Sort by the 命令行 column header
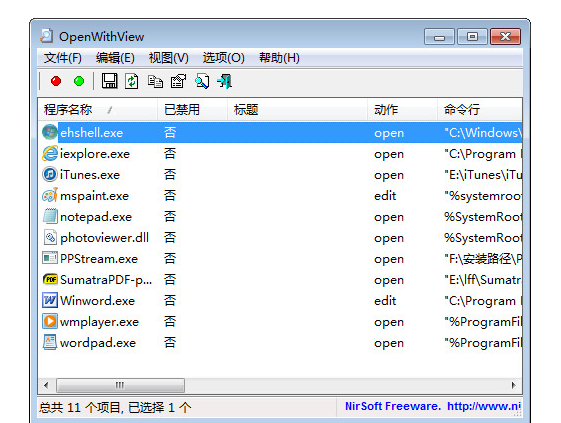This screenshot has width=561, height=423. click(480, 110)
